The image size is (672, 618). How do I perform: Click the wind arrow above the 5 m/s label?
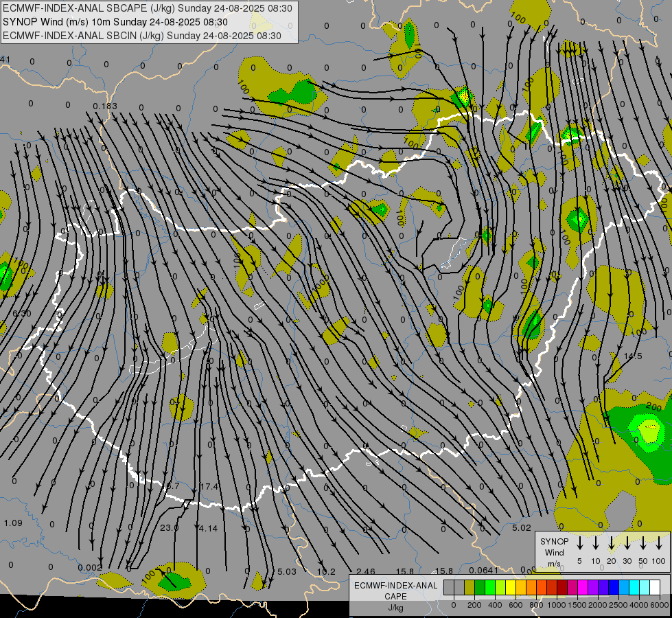(x=579, y=543)
